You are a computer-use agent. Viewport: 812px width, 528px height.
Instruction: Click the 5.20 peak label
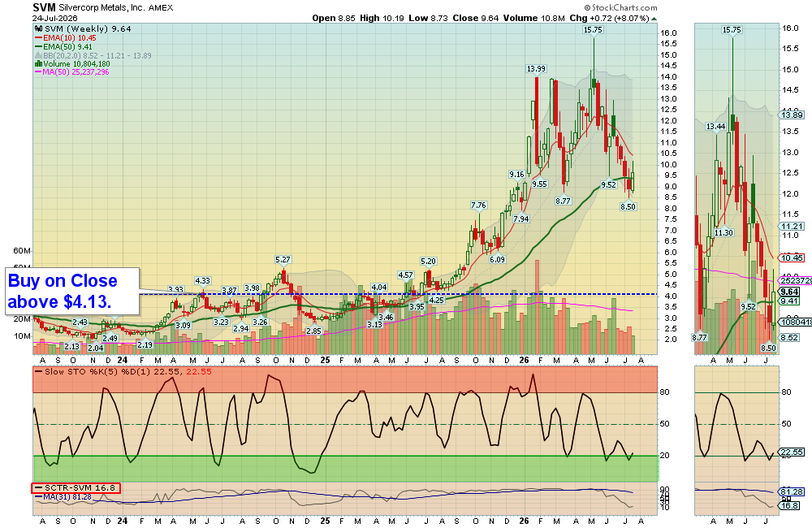[x=428, y=262]
